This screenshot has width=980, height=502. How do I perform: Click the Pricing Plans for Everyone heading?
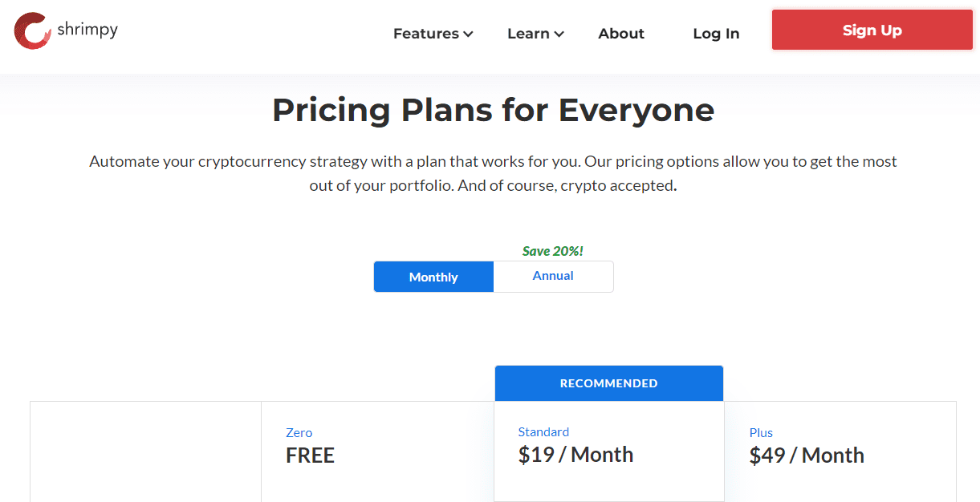tap(493, 110)
